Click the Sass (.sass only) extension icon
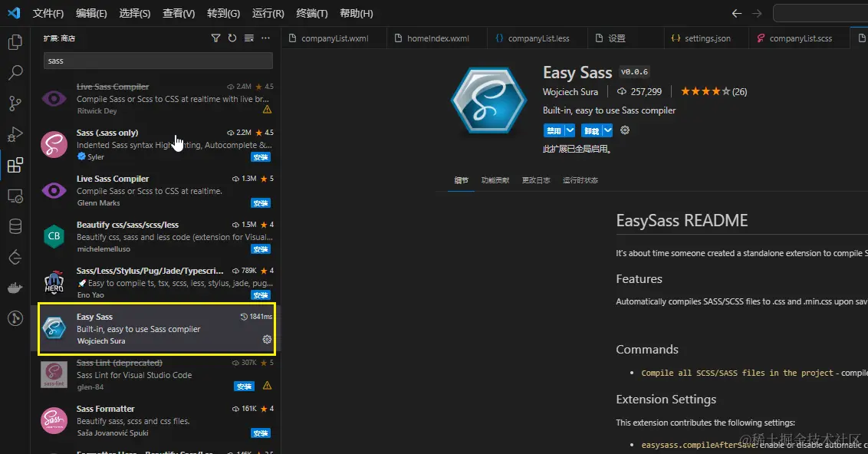The width and height of the screenshot is (868, 454). [54, 144]
